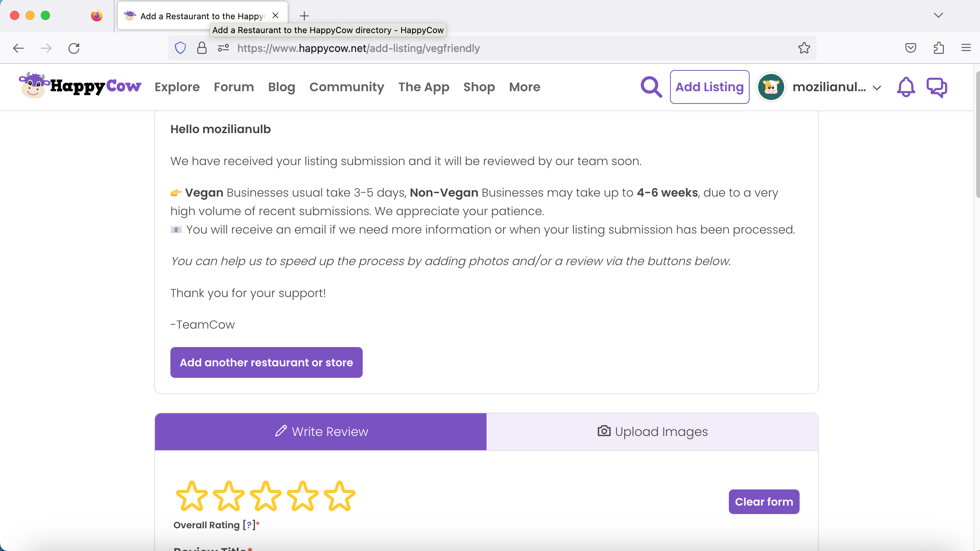Click the Firefox shield tracking protection icon
The height and width of the screenshot is (551, 980).
point(180,48)
